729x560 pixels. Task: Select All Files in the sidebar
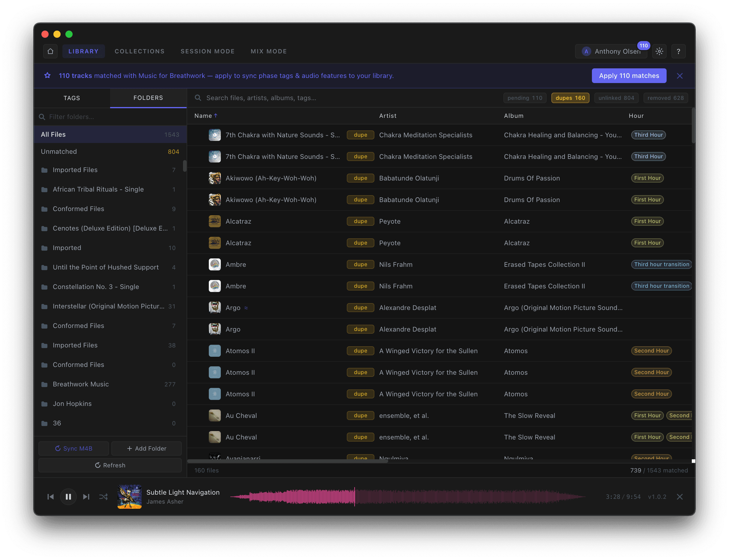(110, 134)
